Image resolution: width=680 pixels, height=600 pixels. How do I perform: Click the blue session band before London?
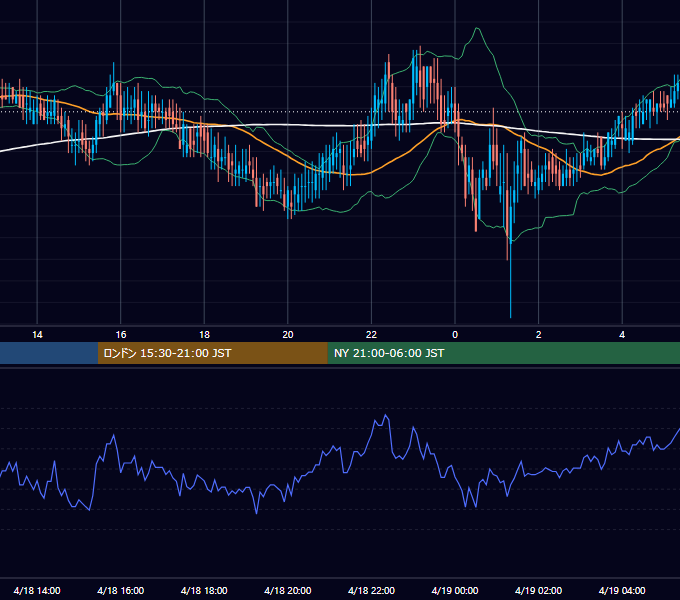coord(49,353)
